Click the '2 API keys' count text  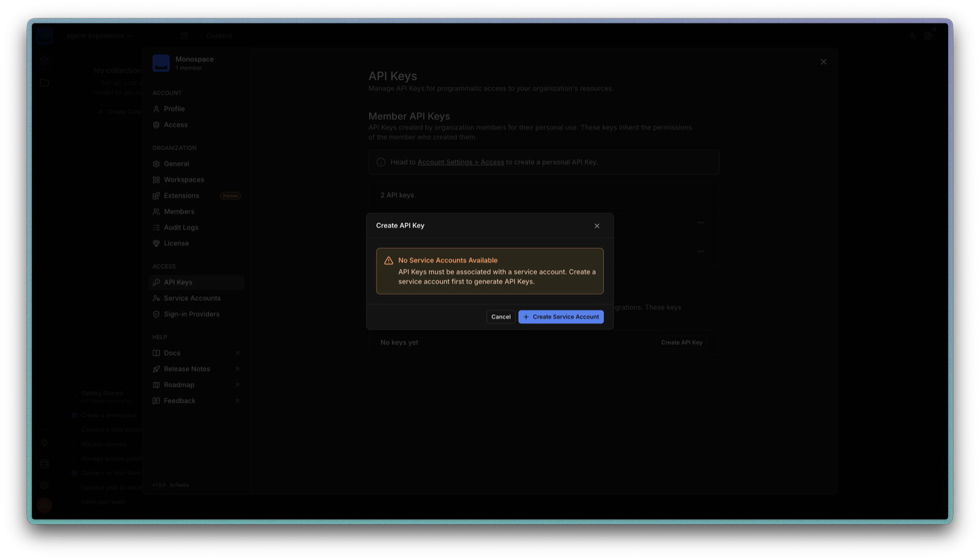tap(397, 195)
